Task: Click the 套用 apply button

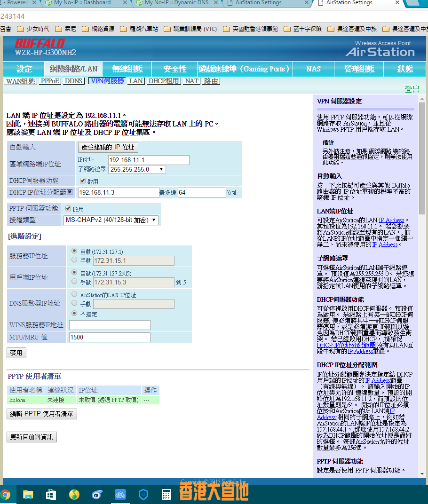Action: 16,353
